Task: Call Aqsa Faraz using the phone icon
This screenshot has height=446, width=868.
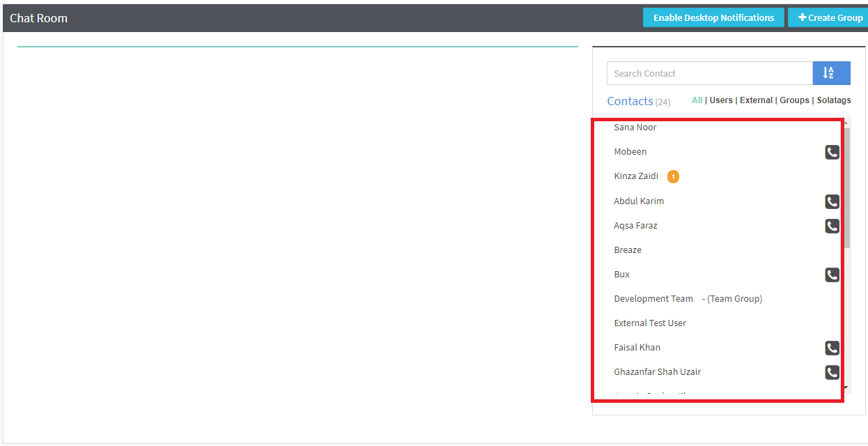Action: pos(832,226)
